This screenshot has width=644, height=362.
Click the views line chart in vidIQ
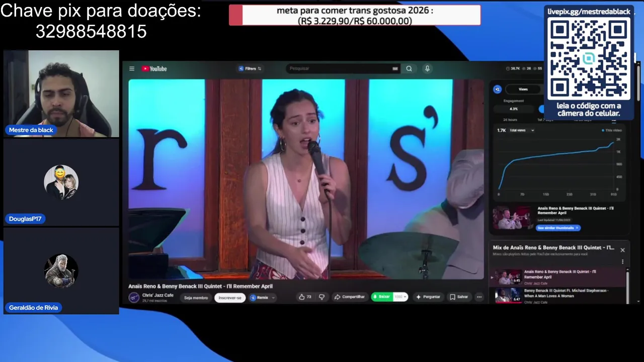pos(558,164)
